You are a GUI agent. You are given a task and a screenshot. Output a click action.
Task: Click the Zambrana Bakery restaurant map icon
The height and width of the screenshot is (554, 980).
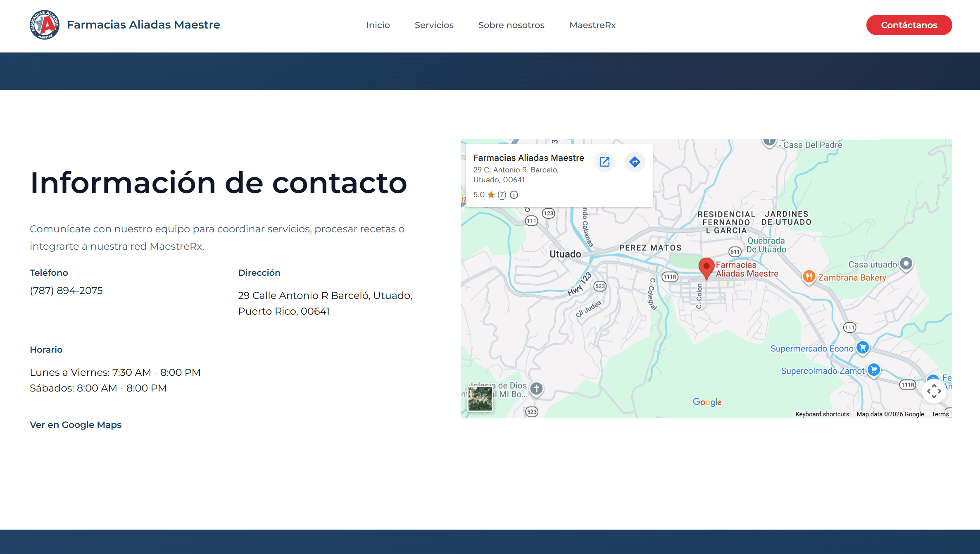click(x=809, y=277)
